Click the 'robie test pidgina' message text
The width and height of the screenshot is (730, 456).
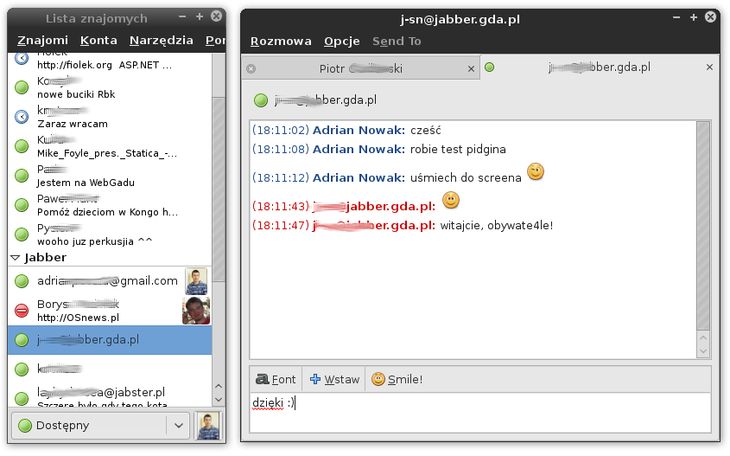[x=458, y=150]
